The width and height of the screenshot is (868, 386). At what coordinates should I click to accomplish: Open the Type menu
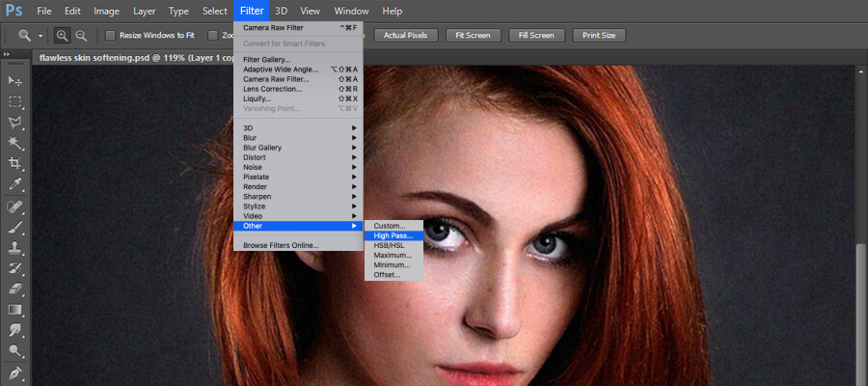[x=178, y=11]
